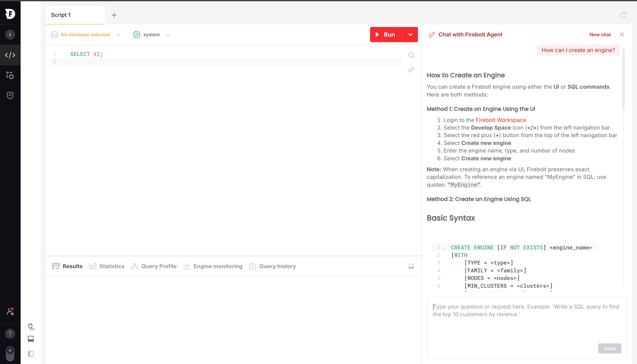Expand the Run options arrow
The height and width of the screenshot is (364, 637).
click(x=410, y=35)
